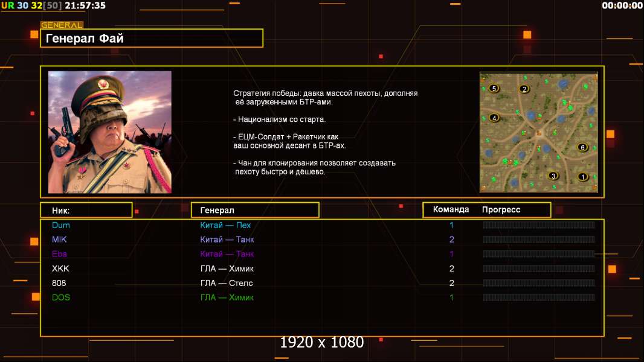Click team number for MIK row

(x=451, y=240)
